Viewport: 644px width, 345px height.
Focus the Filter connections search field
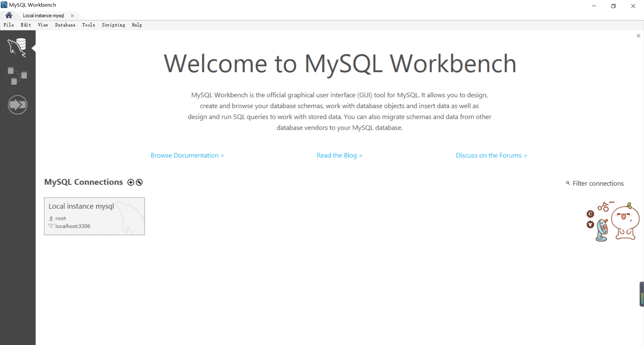point(598,184)
